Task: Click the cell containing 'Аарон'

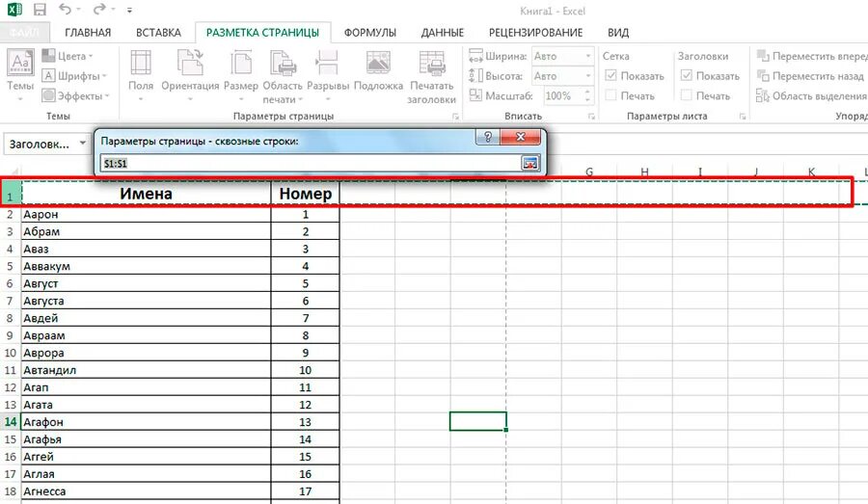Action: click(x=147, y=214)
